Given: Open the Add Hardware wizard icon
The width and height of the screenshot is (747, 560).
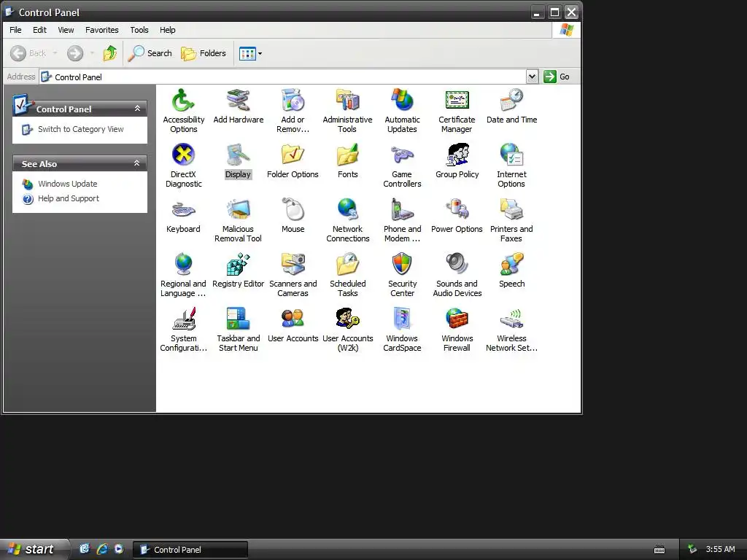Looking at the screenshot, I should click(239, 101).
